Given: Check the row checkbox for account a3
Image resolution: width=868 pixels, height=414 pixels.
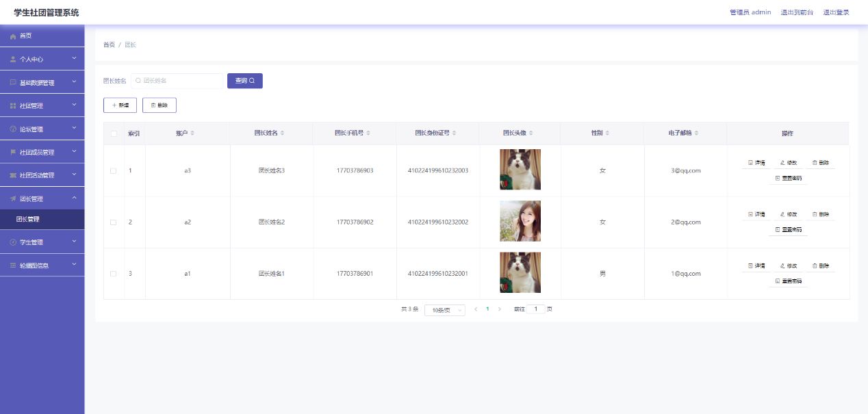Looking at the screenshot, I should coord(114,170).
